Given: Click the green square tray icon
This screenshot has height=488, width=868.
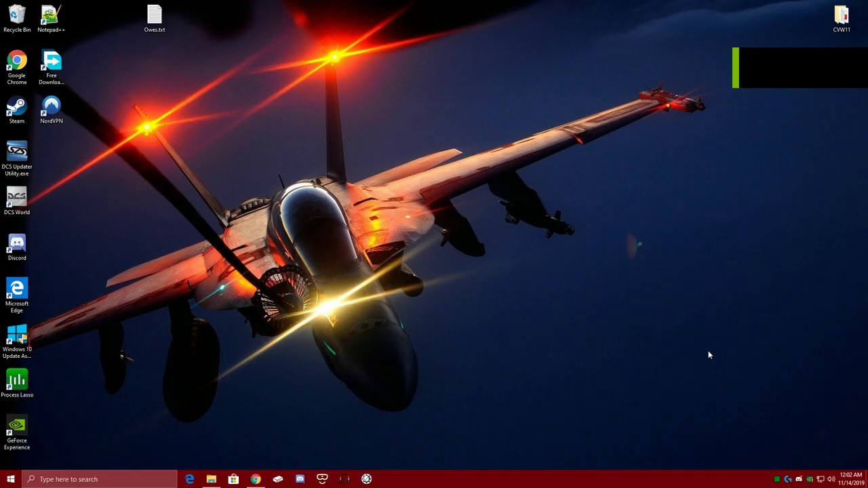Looking at the screenshot, I should (x=777, y=479).
